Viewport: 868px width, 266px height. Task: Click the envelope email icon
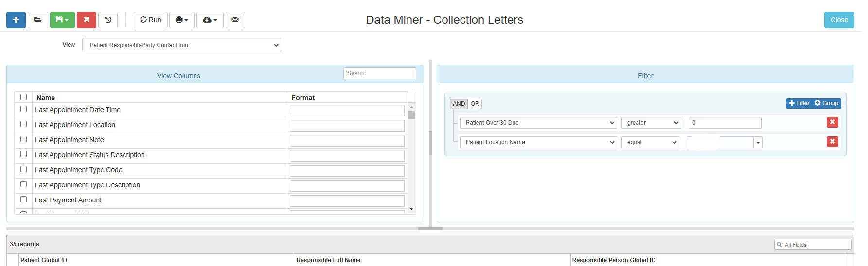[x=235, y=20]
